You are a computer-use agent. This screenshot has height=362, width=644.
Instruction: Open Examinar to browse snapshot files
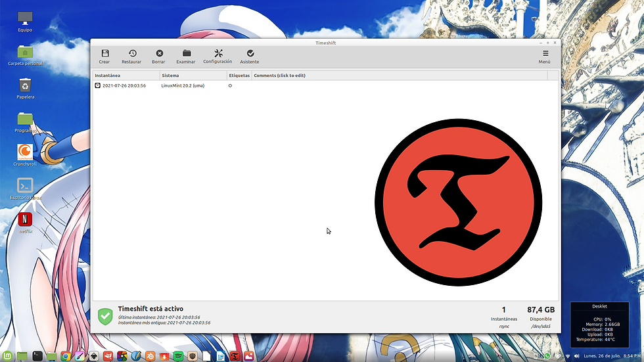tap(186, 57)
